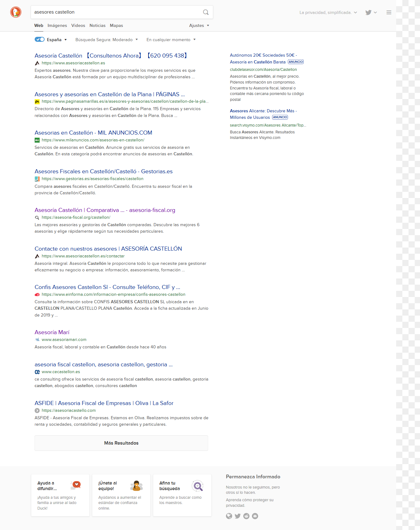Click the einforma red favicon

click(x=37, y=295)
